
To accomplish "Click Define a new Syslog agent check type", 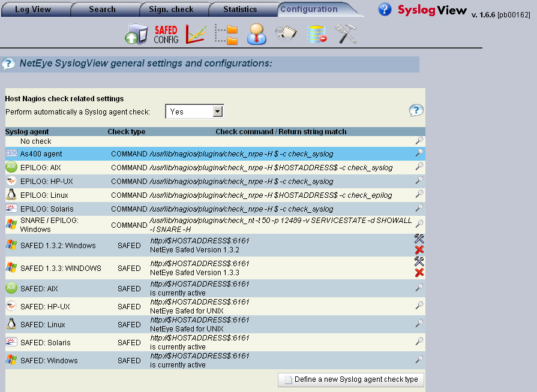I will pos(351,379).
